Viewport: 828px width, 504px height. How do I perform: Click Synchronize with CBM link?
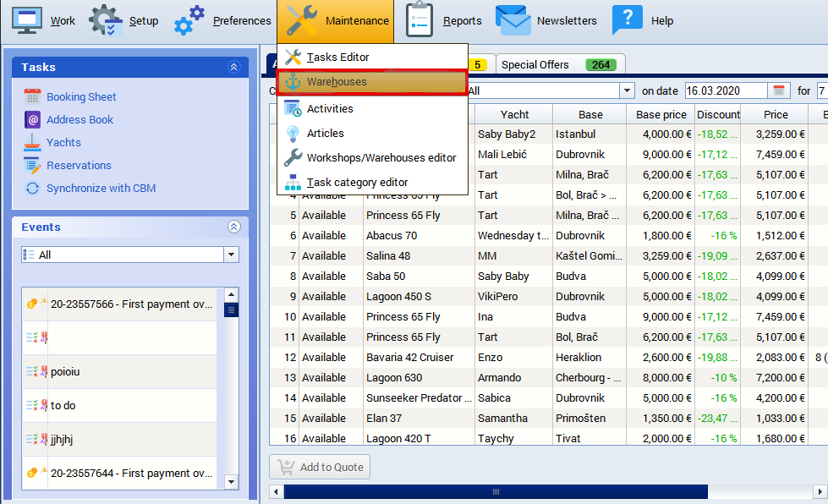pos(101,189)
